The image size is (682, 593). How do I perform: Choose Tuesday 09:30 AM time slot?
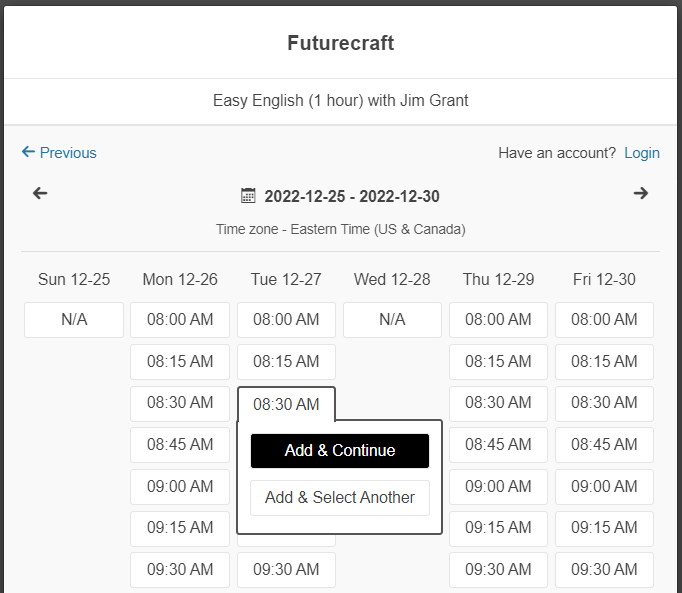(x=286, y=570)
